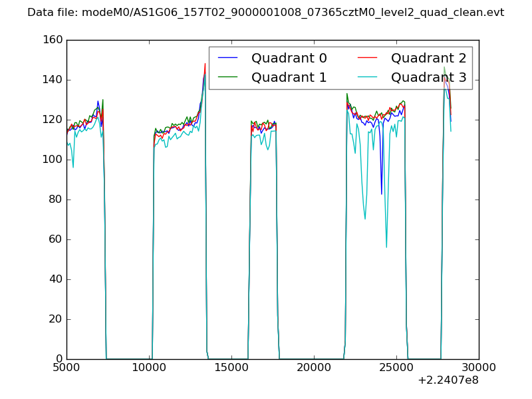
Task: Select the "Quadrant 3" legend label
Action: pyautogui.click(x=428, y=78)
